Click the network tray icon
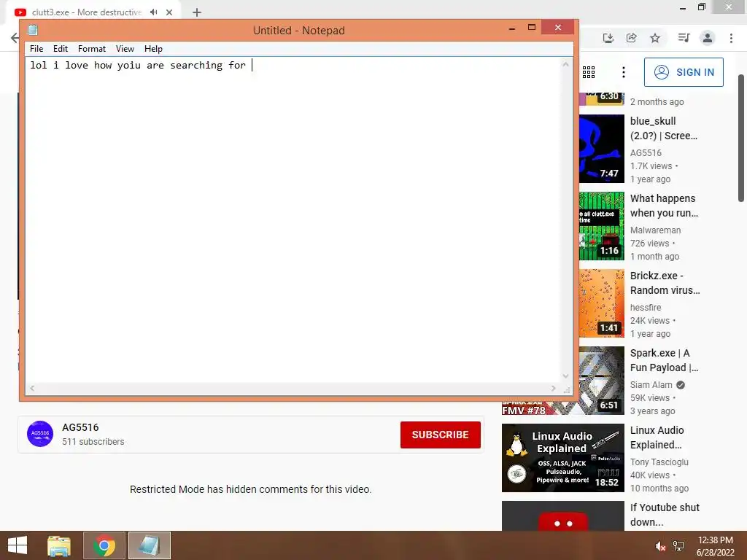 pyautogui.click(x=678, y=545)
